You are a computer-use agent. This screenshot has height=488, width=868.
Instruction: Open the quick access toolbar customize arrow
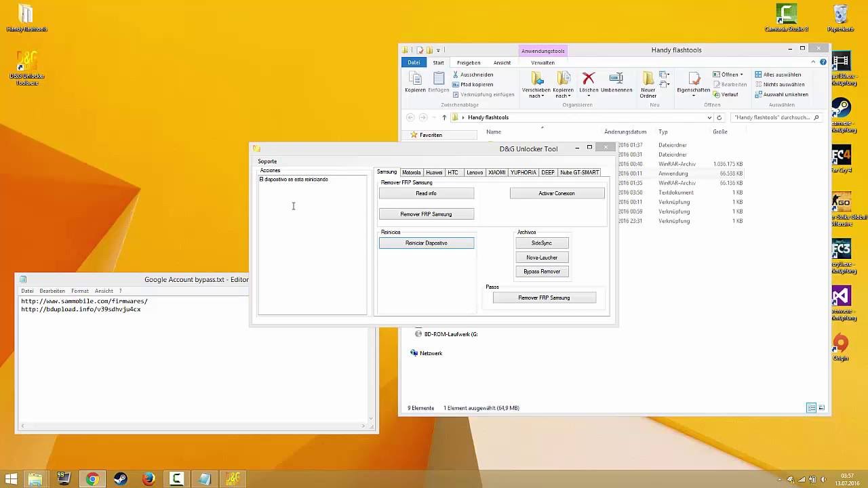[438, 50]
